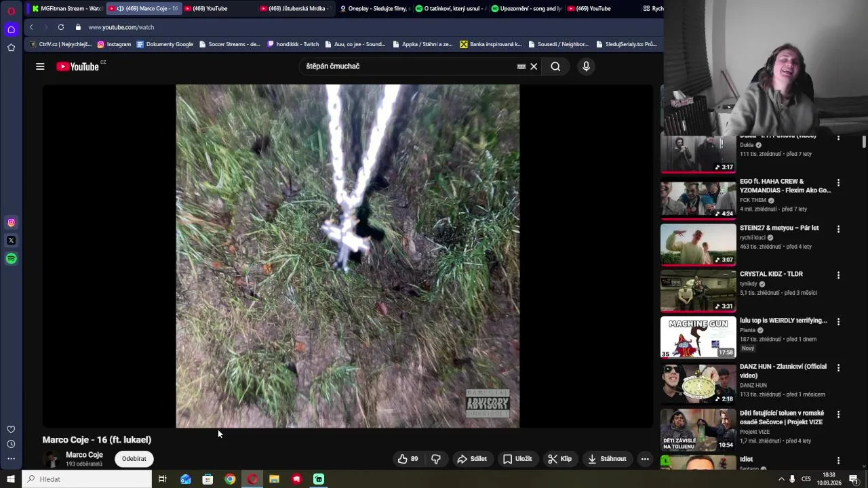Go back in browser history
868x488 pixels.
pos(31,27)
